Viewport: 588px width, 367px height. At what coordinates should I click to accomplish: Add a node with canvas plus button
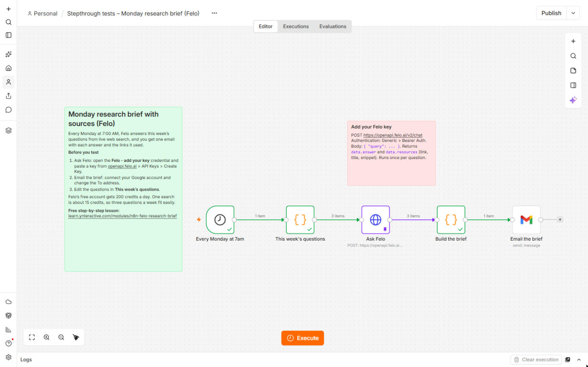(573, 41)
